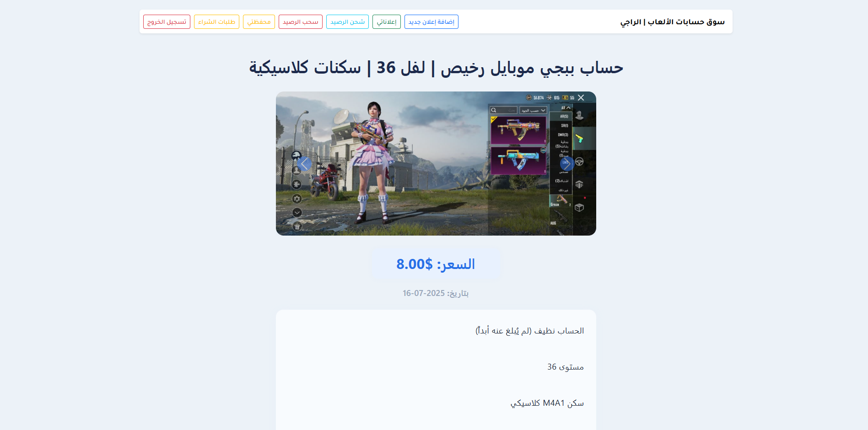
Task: Collapse the AR weapon list with its chevron
Action: click(568, 107)
